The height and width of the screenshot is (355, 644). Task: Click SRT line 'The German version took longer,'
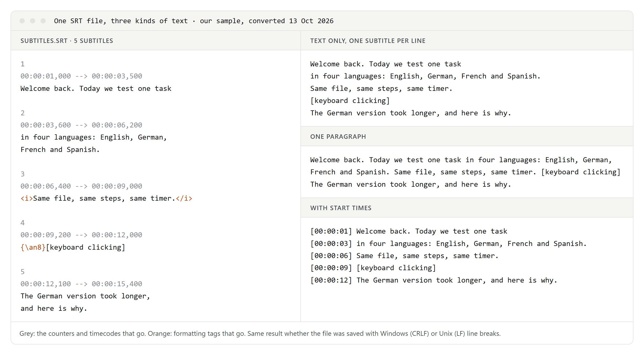tap(85, 296)
